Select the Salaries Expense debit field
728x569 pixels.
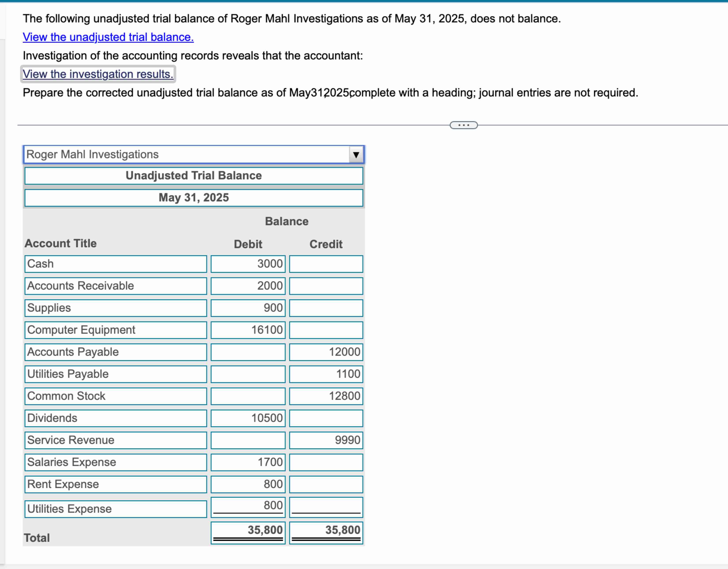coord(248,462)
